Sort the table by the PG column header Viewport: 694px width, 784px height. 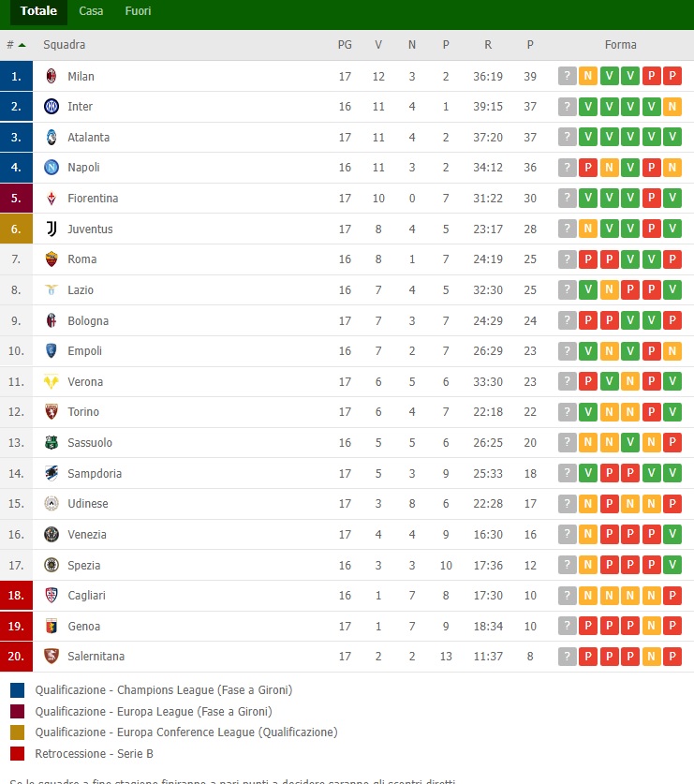point(345,45)
